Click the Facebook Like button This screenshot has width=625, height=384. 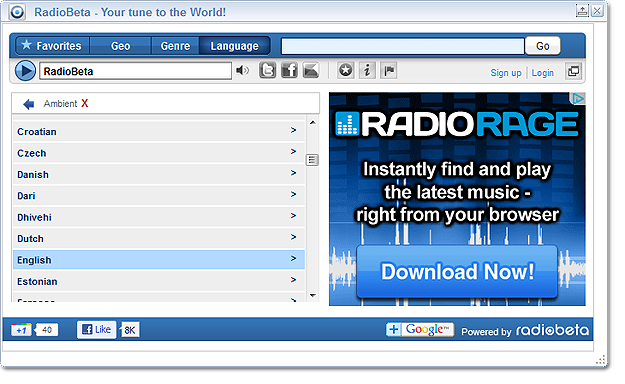point(96,330)
